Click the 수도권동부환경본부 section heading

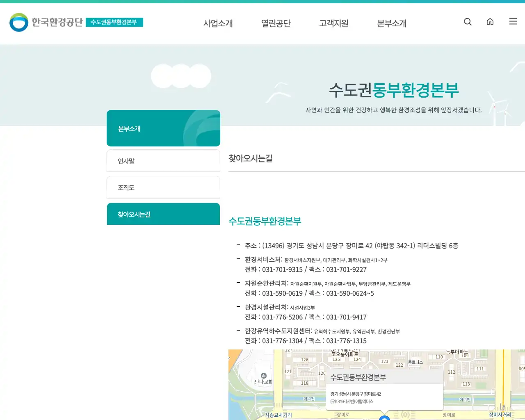tap(265, 221)
